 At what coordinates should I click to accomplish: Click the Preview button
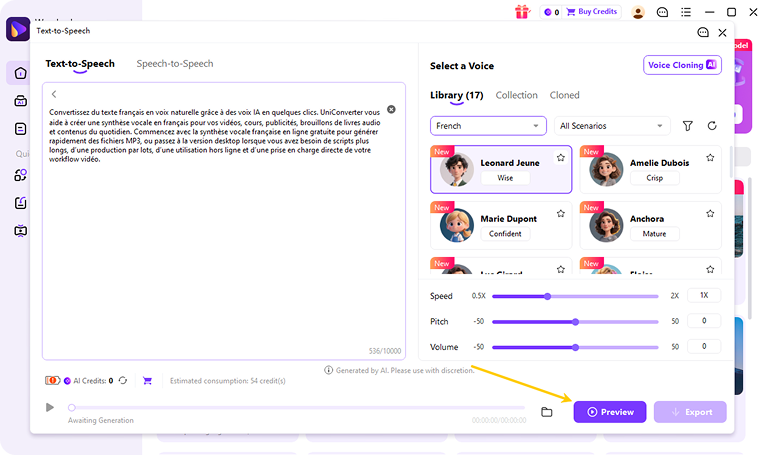pos(610,412)
